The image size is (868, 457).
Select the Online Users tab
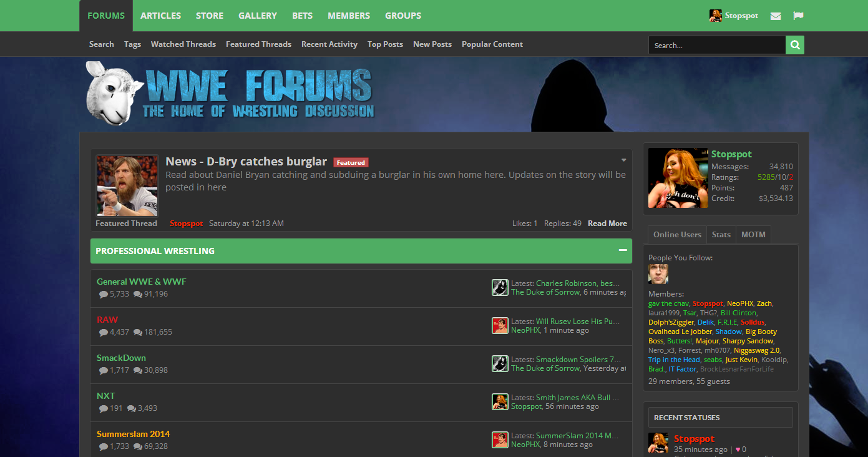tap(677, 235)
